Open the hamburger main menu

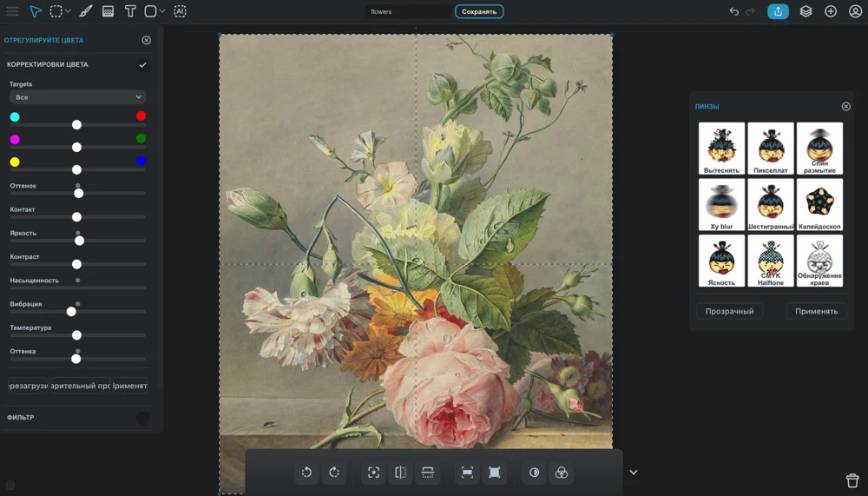pyautogui.click(x=12, y=11)
